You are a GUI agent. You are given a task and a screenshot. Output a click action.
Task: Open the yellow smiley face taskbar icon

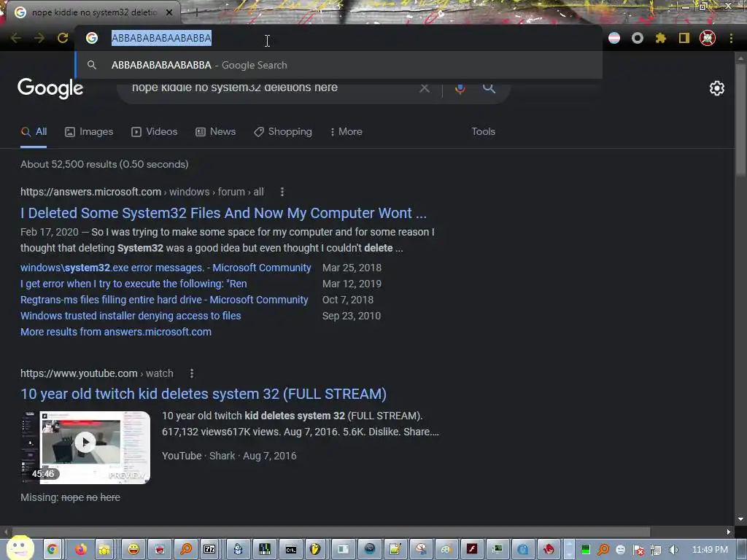(x=133, y=550)
